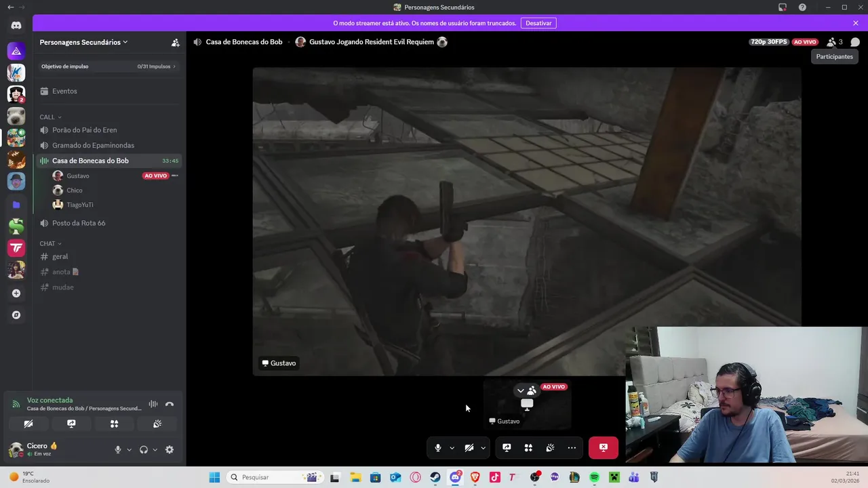Open the invite people icon beside server name
The height and width of the screenshot is (488, 868).
pyautogui.click(x=175, y=42)
